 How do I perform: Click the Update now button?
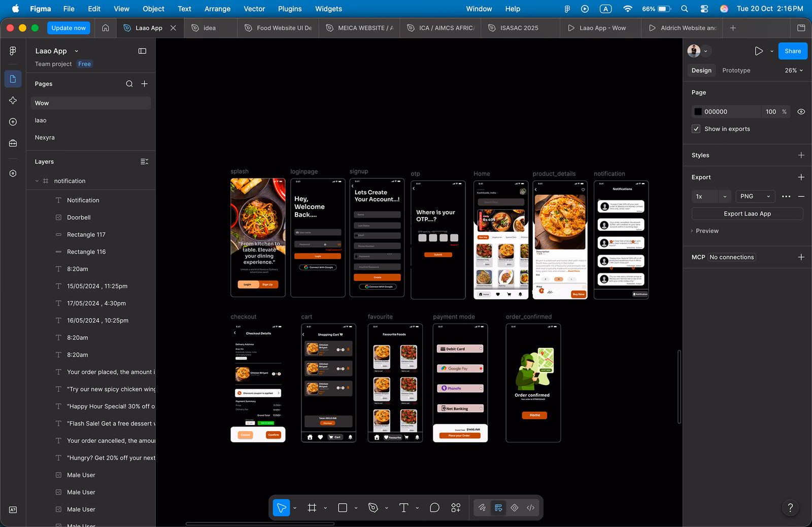click(69, 28)
